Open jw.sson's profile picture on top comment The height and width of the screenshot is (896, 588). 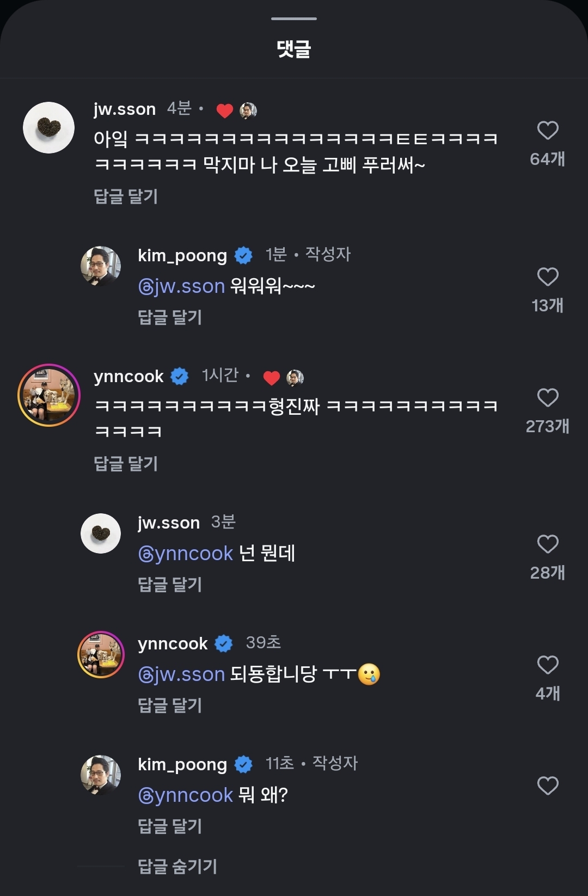click(x=49, y=128)
